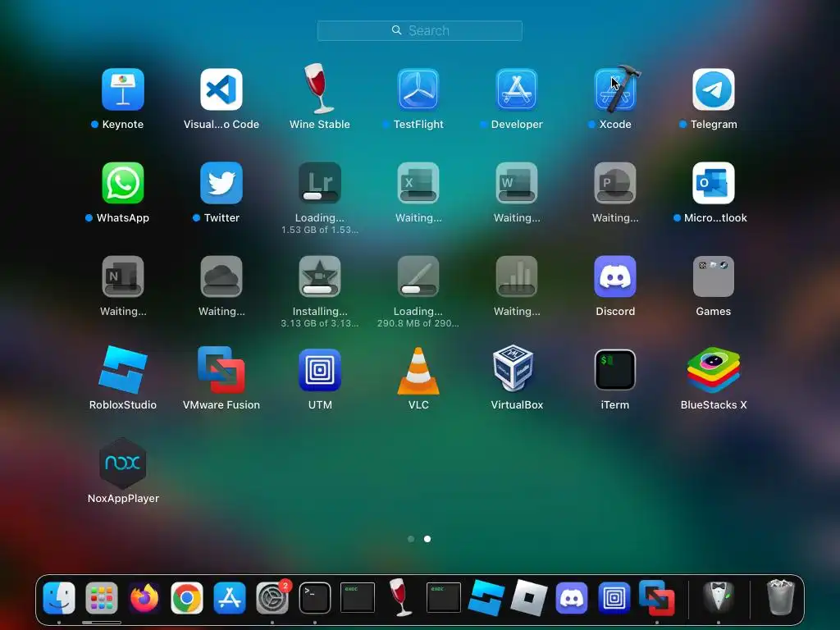Screen dimensions: 840x630
Task: Open Discord in the Launchpad grid
Action: (615, 276)
